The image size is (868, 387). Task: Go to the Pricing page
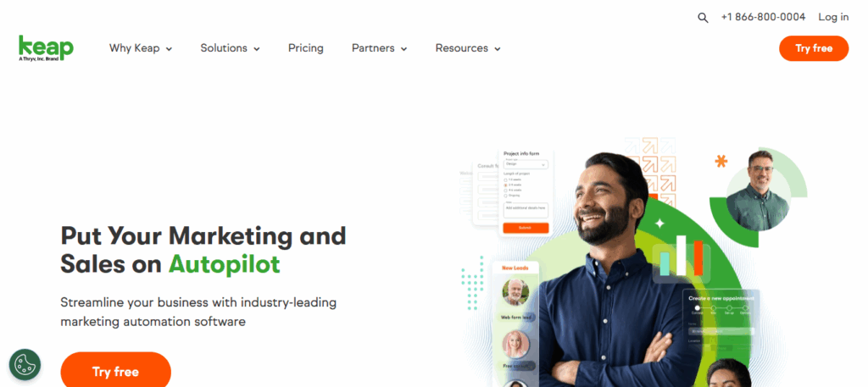click(305, 48)
